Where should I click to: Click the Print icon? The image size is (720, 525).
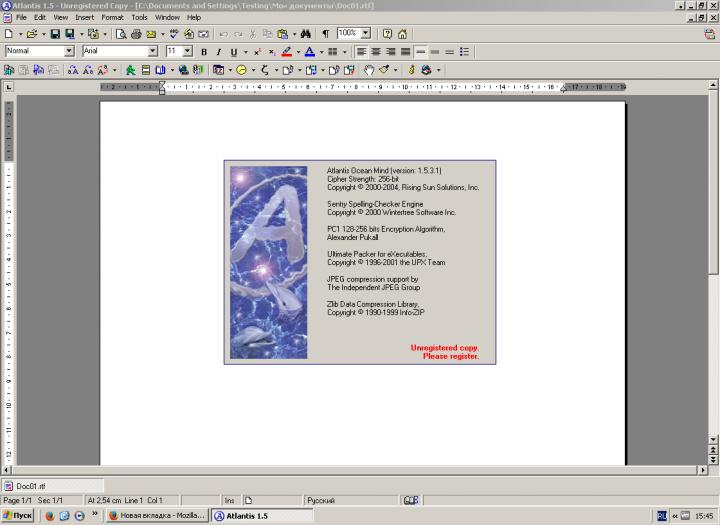[136, 34]
